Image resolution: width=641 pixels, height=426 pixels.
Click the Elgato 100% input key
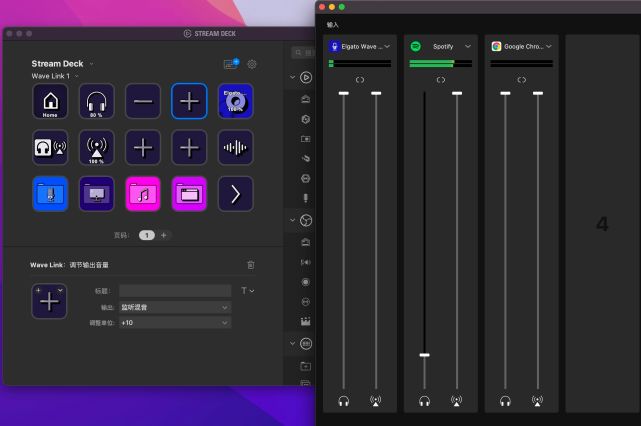(235, 101)
